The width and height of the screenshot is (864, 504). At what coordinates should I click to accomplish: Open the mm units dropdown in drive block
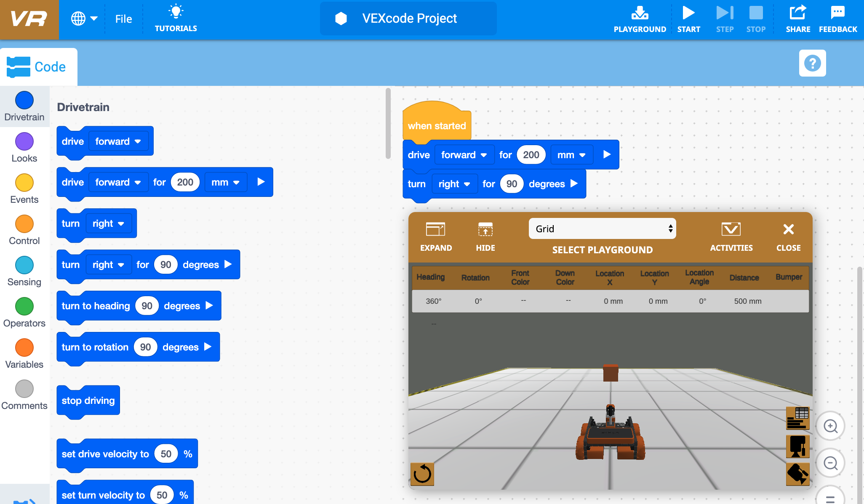[572, 154]
